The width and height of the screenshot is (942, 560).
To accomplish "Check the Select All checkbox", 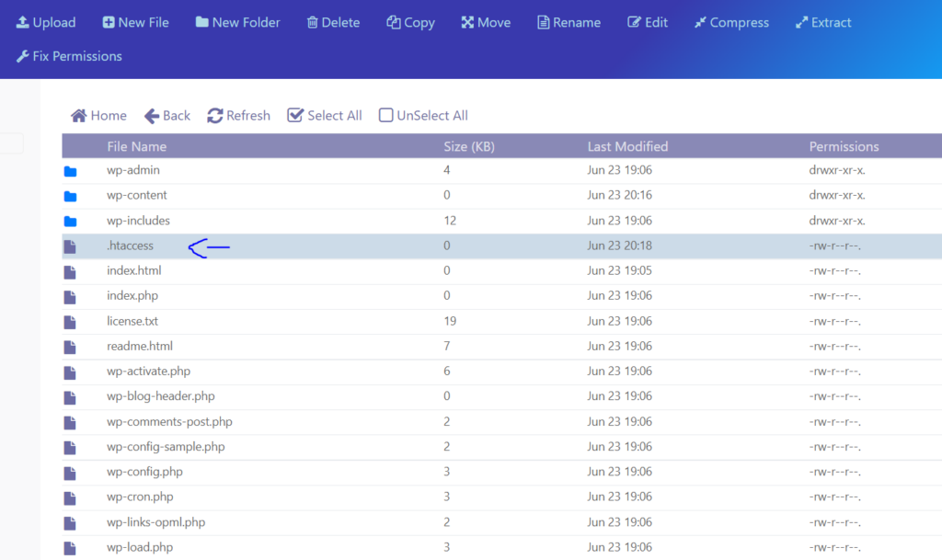I will (x=295, y=115).
